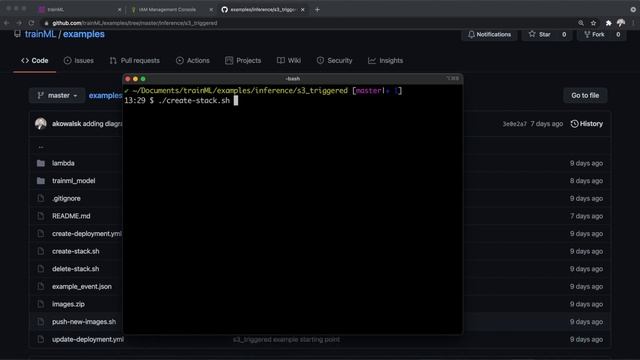Open the Security tab

(334, 60)
